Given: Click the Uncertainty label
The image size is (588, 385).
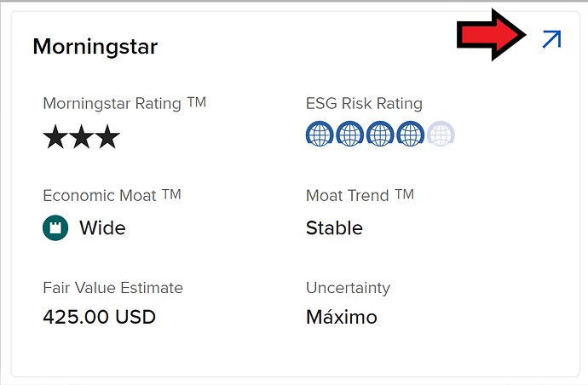Looking at the screenshot, I should [348, 288].
